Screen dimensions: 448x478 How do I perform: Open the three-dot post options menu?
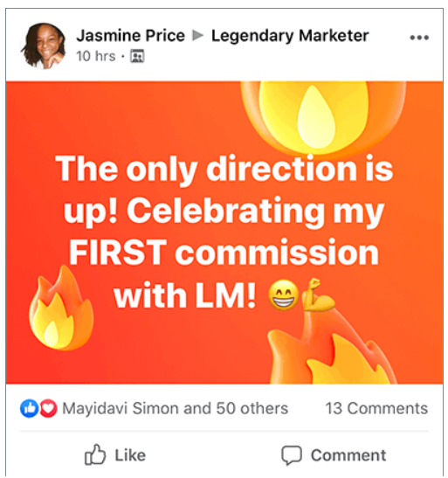(419, 38)
